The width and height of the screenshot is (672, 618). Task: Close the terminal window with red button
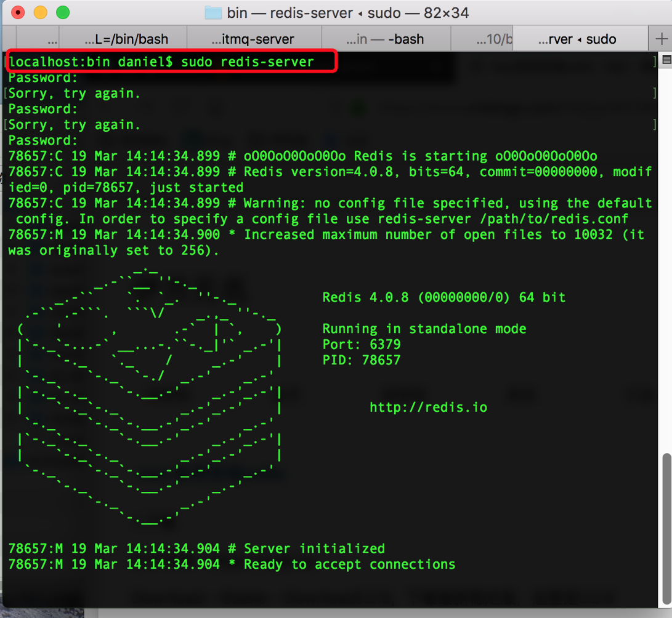pyautogui.click(x=18, y=12)
